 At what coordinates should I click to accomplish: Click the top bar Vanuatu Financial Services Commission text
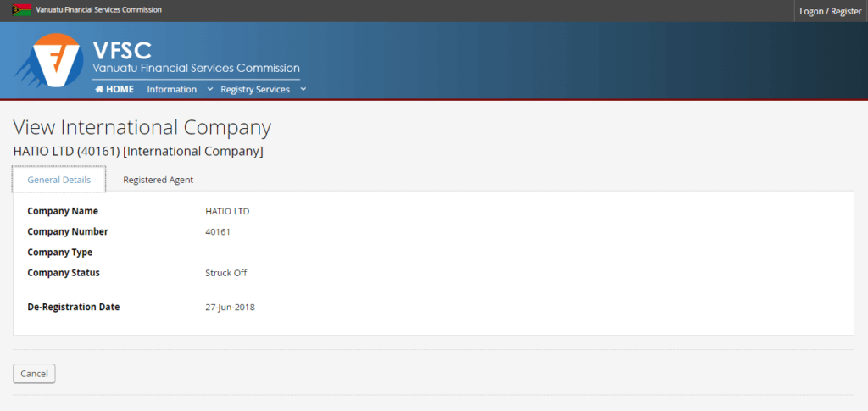point(99,10)
